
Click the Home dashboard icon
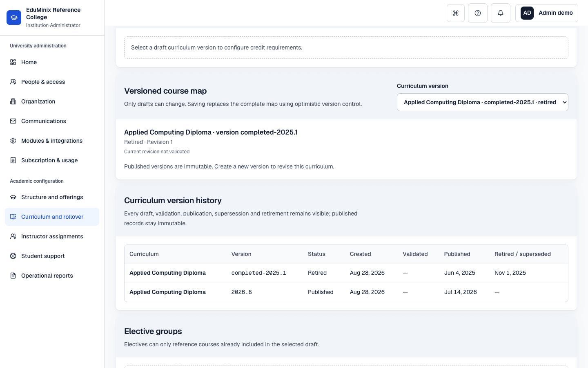pyautogui.click(x=13, y=62)
